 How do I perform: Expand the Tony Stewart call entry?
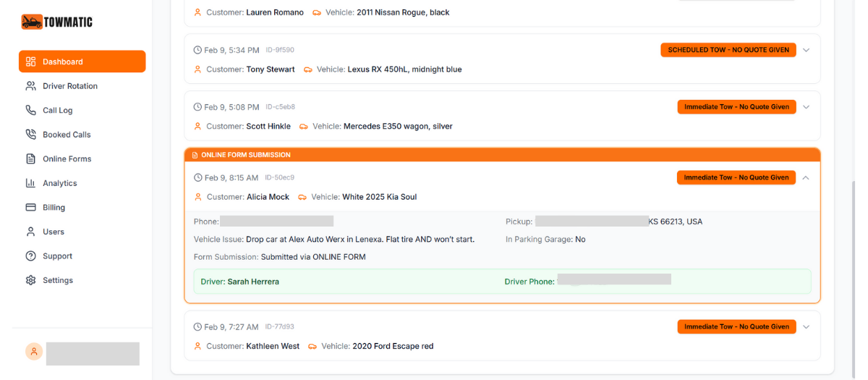(x=807, y=50)
